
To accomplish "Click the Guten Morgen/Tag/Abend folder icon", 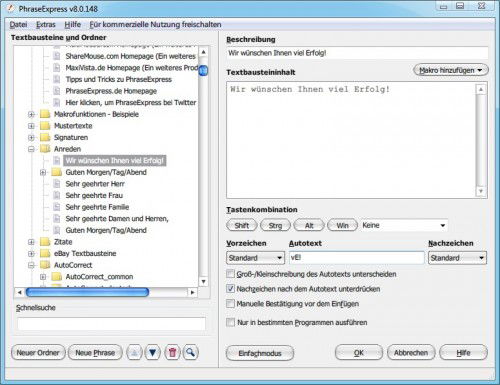I will 57,172.
